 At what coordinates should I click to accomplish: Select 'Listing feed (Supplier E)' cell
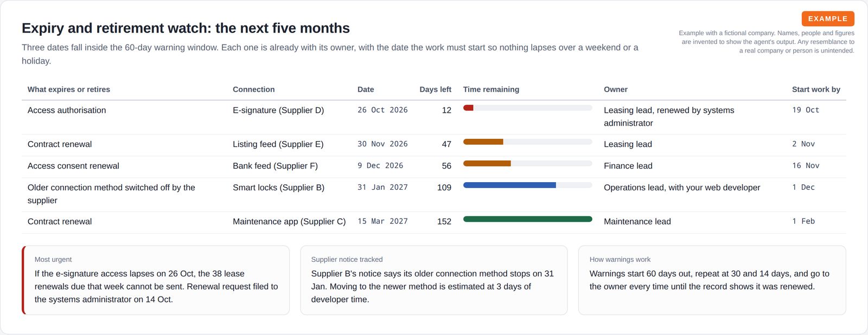[x=278, y=144]
